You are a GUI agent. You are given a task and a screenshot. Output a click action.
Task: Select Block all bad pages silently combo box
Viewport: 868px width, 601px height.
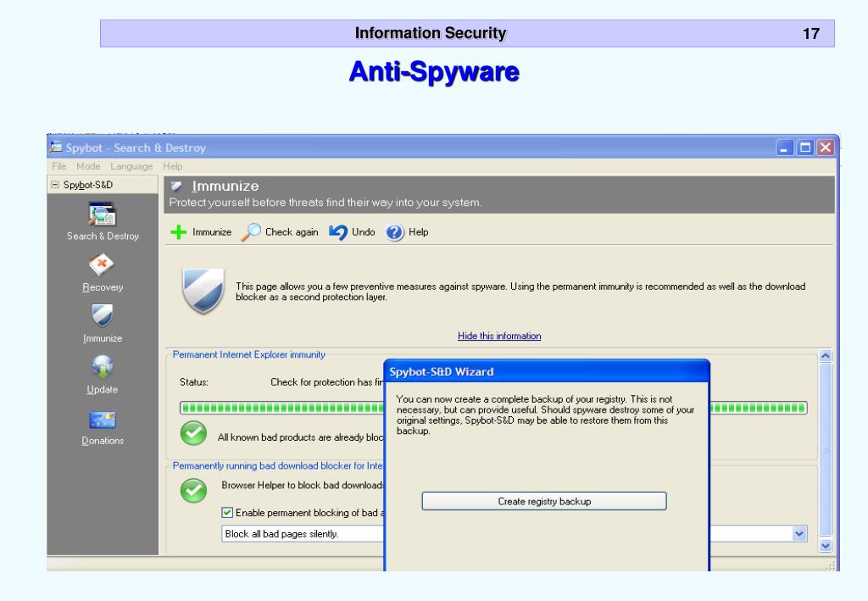(515, 534)
